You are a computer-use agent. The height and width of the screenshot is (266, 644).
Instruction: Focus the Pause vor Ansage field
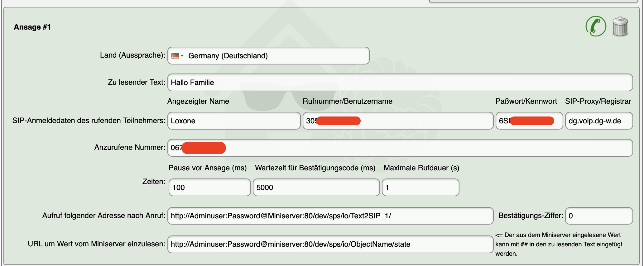[209, 188]
